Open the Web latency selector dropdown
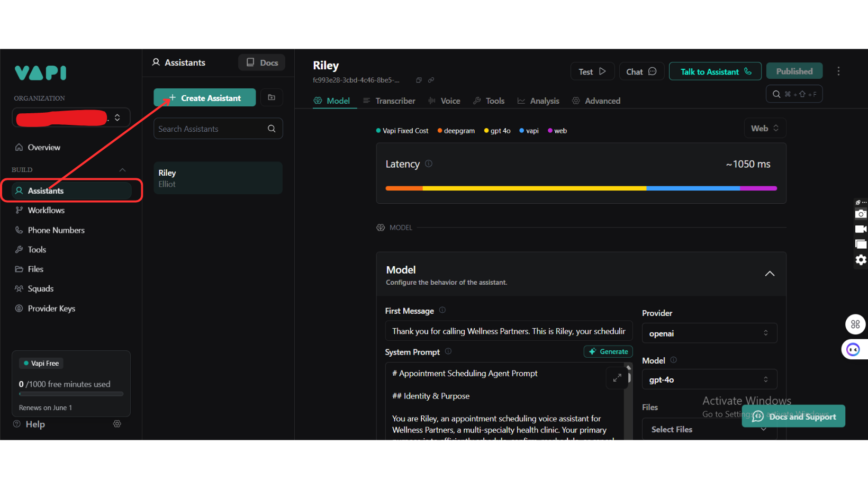868x489 pixels. 764,129
